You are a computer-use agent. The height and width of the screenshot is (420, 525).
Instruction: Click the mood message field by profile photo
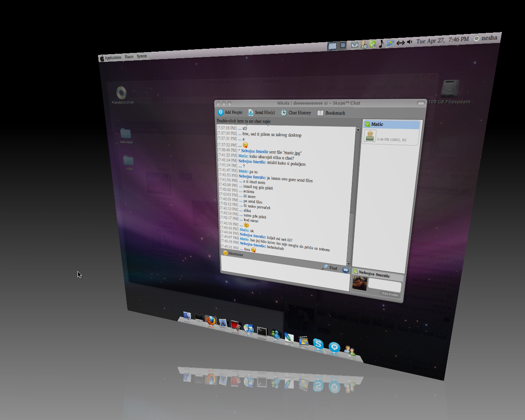[384, 285]
